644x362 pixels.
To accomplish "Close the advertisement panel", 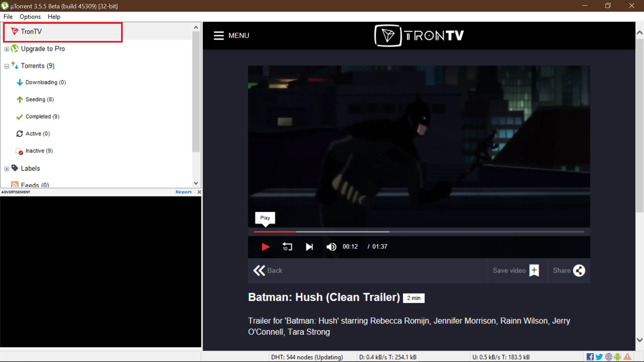I will (199, 192).
